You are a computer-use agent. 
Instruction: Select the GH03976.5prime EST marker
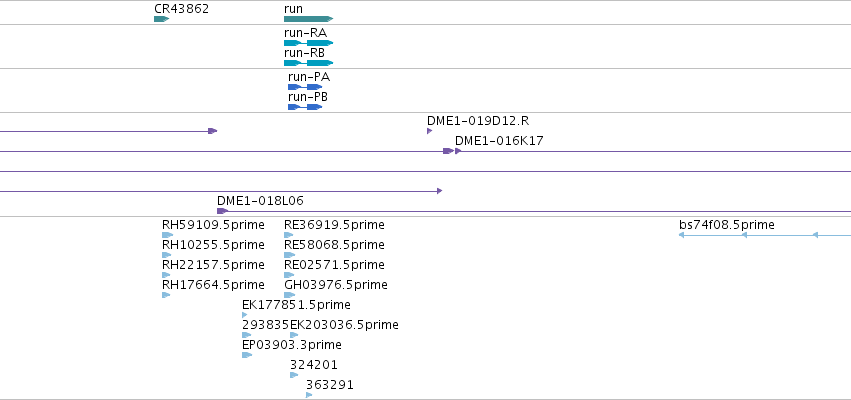289,295
